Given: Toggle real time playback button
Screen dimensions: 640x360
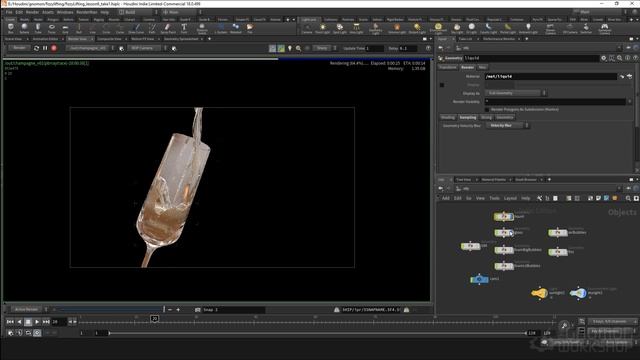Looking at the screenshot, I should (x=37, y=333).
